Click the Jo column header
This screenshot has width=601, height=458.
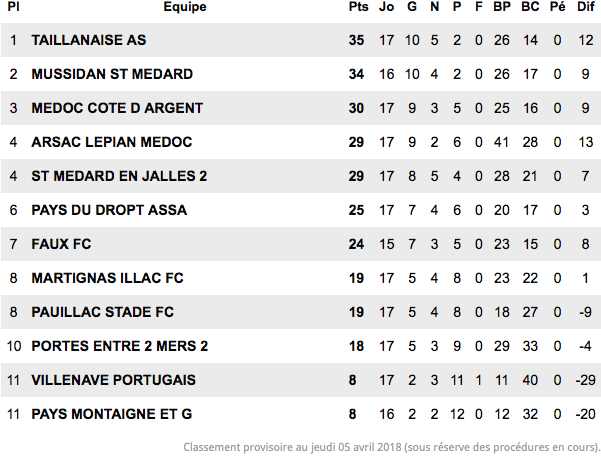(x=386, y=7)
